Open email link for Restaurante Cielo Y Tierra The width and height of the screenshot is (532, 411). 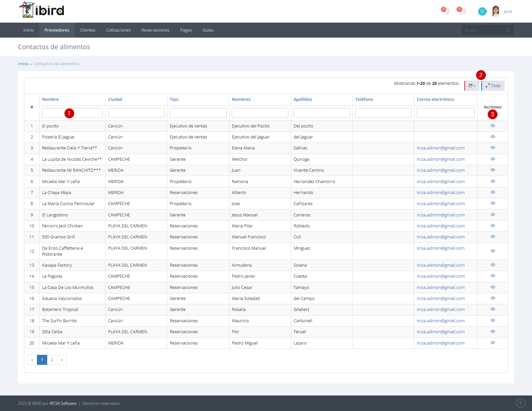[441, 148]
